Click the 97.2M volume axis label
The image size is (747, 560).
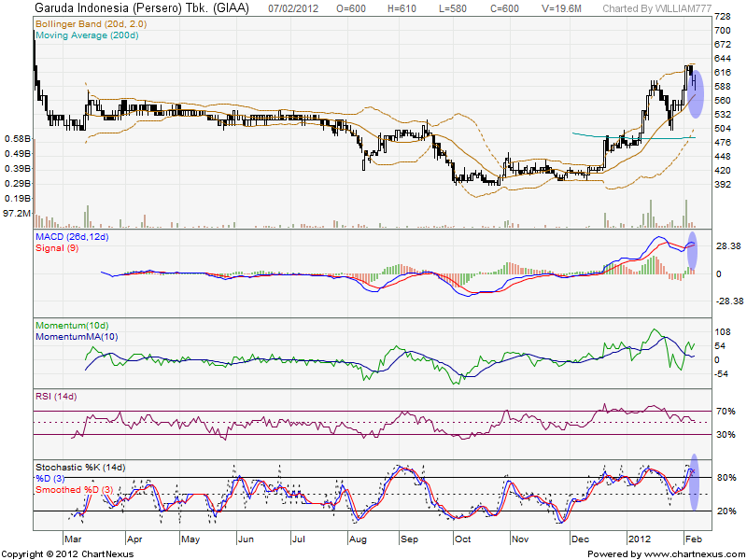coord(17,214)
